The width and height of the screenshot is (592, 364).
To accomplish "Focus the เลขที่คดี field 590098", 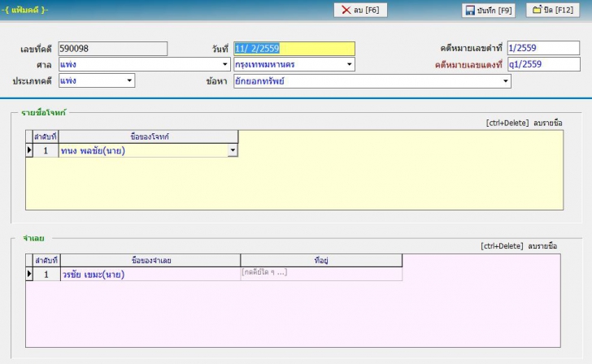I will [113, 49].
